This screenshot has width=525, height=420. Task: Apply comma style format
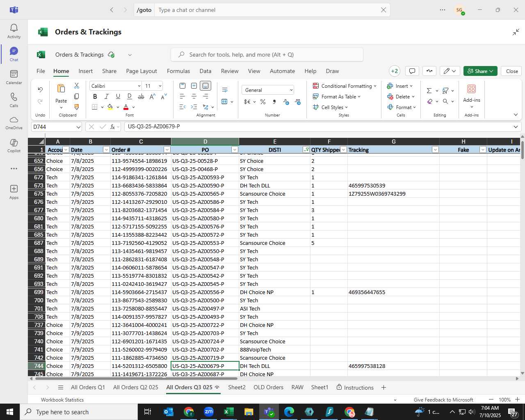[x=274, y=102]
